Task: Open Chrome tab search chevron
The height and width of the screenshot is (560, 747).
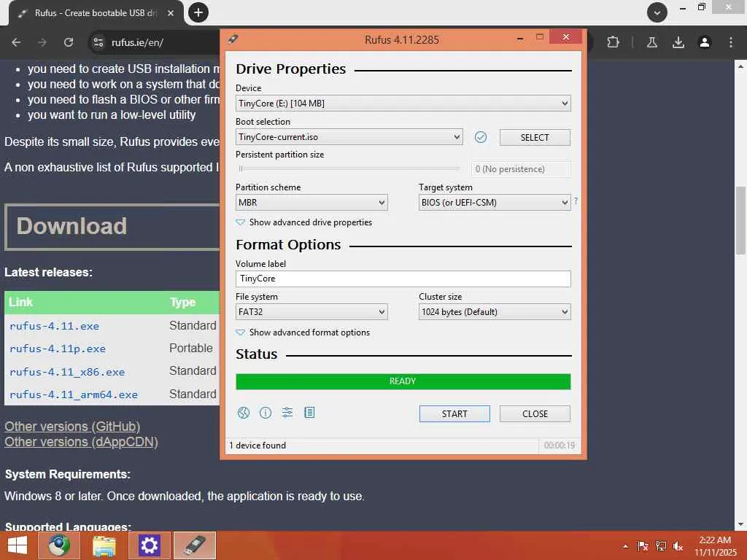Action: point(657,12)
